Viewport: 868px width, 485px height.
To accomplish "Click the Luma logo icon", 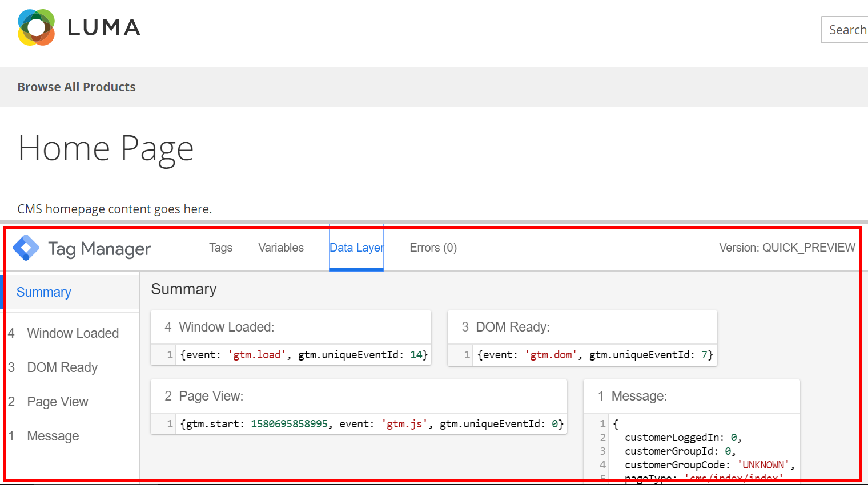I will pyautogui.click(x=36, y=27).
